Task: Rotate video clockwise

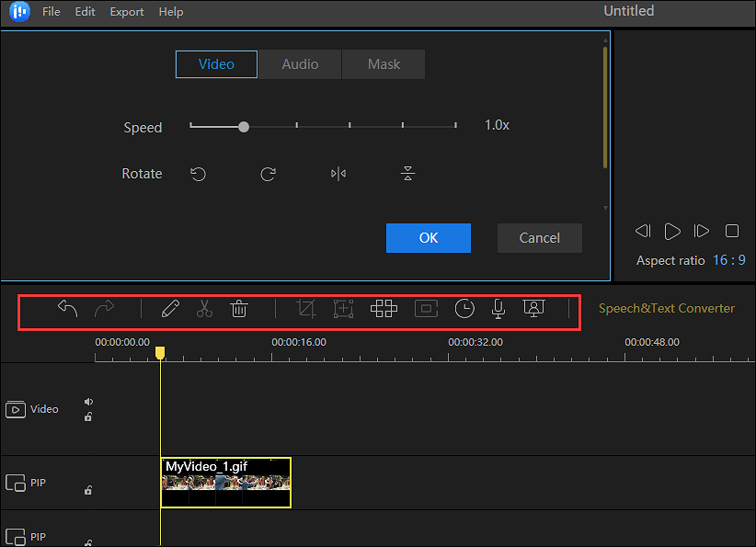Action: point(268,174)
